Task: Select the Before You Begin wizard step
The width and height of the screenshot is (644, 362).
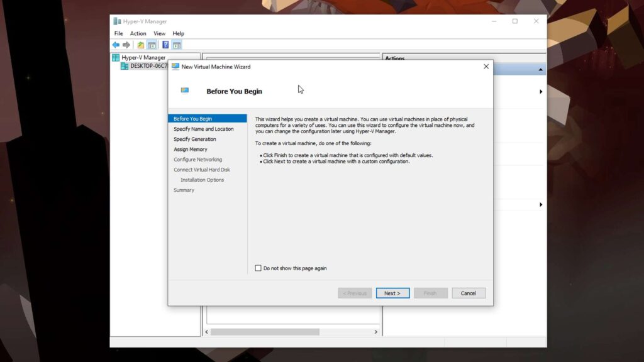Action: click(208, 119)
